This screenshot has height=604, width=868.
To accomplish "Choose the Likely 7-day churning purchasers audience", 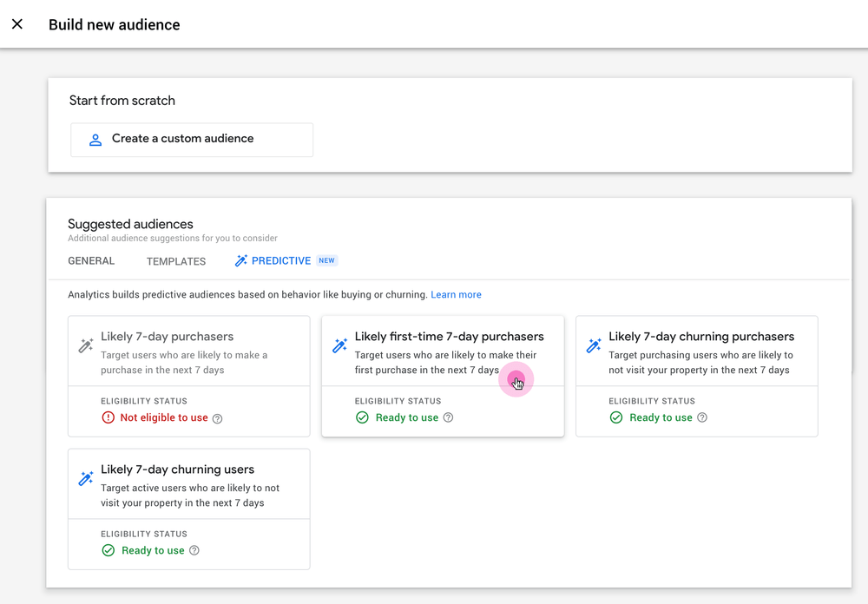I will tap(700, 337).
